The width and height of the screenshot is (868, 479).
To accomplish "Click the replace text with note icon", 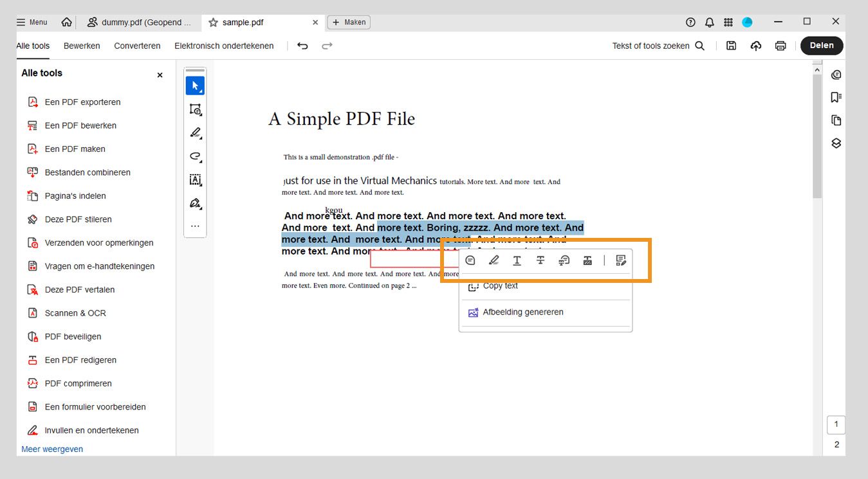I will point(564,260).
